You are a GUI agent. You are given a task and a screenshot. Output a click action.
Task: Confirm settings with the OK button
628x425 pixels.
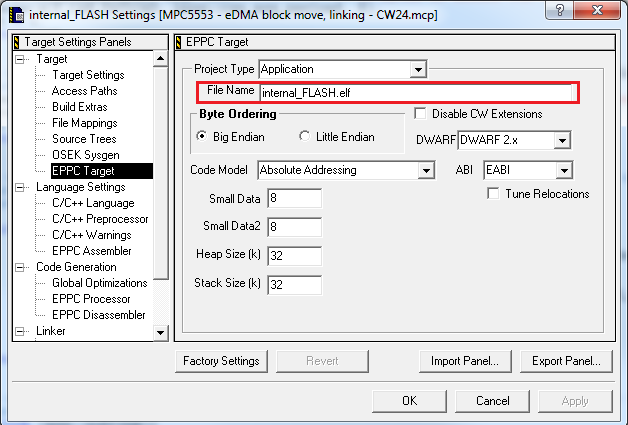pyautogui.click(x=409, y=401)
